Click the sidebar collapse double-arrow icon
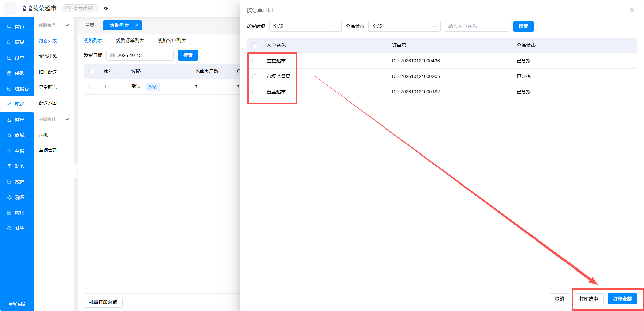 [76, 171]
